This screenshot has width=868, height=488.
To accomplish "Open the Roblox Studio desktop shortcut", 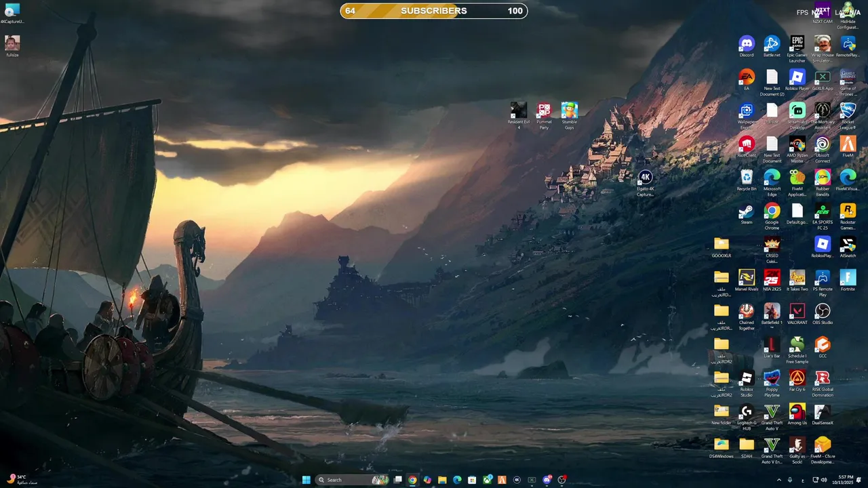I will point(747,384).
